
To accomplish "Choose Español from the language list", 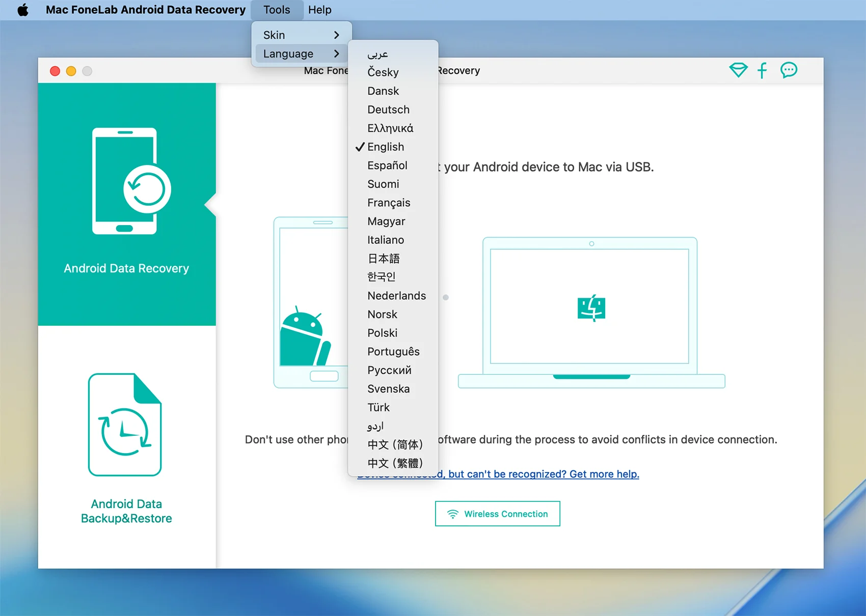I will 387,165.
